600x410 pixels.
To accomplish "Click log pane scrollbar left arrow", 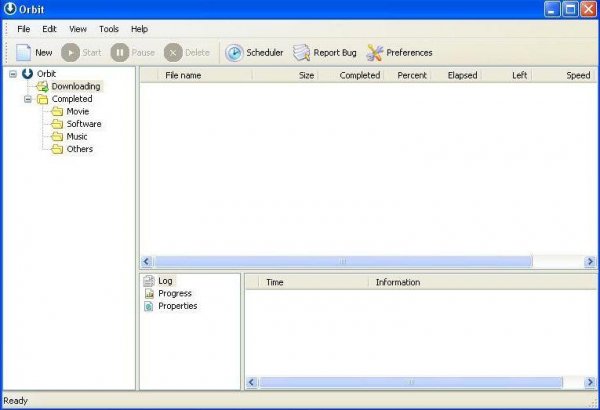I will pyautogui.click(x=251, y=382).
